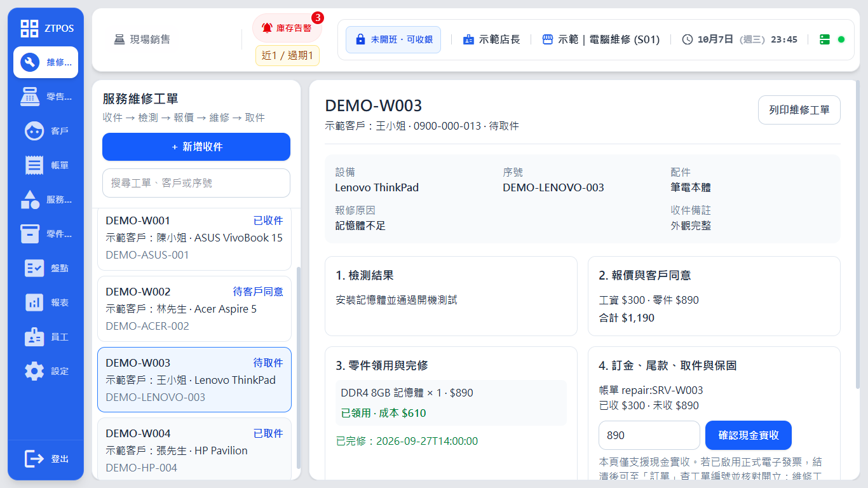Confirm payment with 確認現金實收
868x488 pixels.
[x=749, y=435]
